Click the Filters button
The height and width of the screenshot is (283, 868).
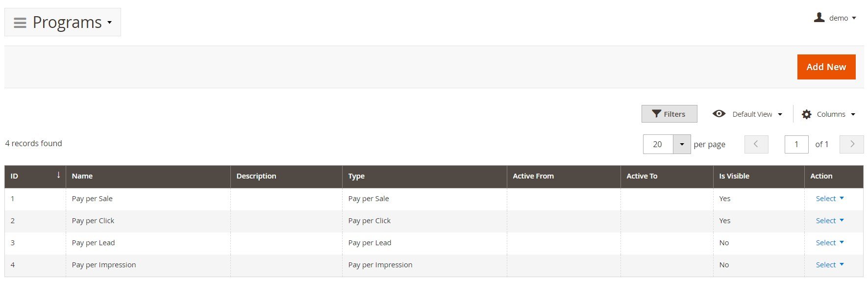(669, 114)
